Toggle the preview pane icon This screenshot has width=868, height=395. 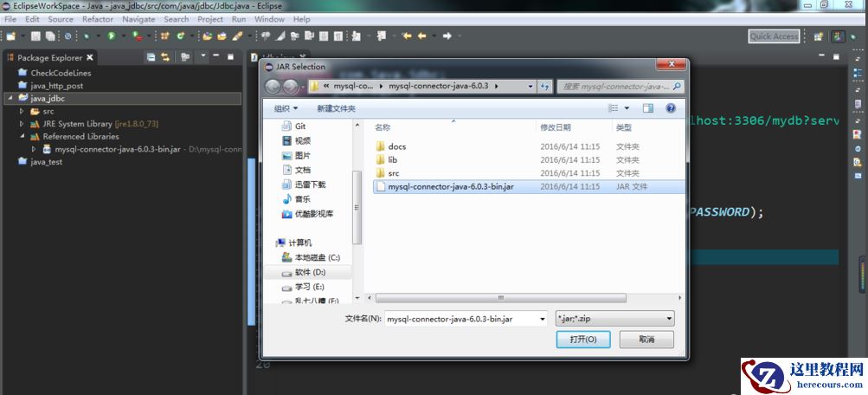[648, 108]
